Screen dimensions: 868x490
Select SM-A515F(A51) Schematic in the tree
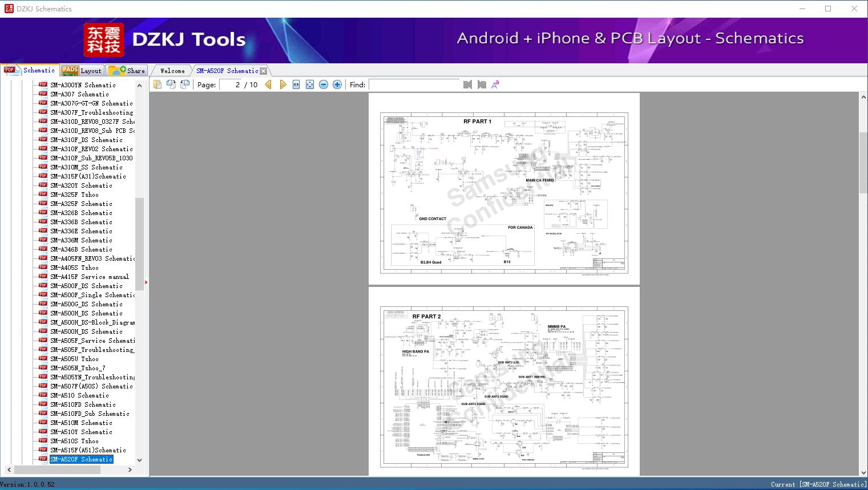pyautogui.click(x=88, y=450)
